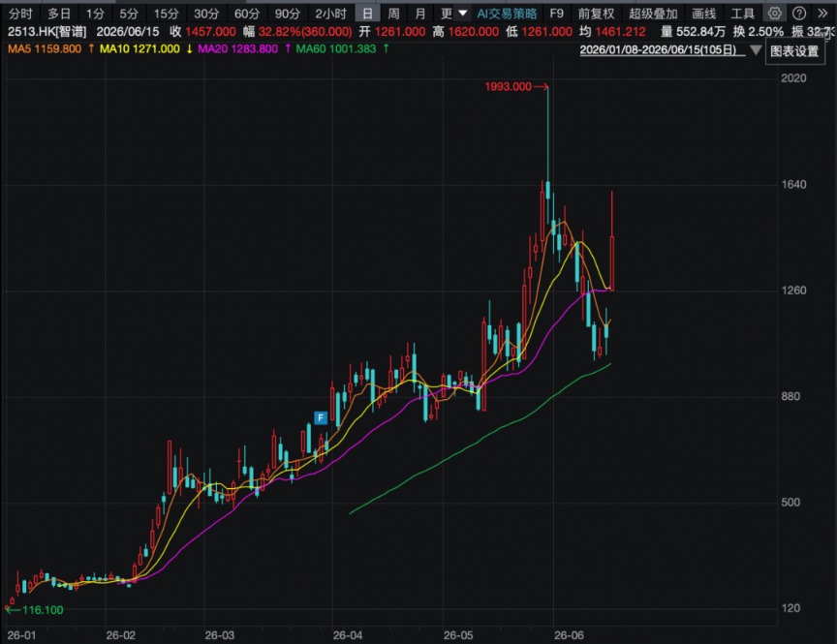The height and width of the screenshot is (644, 837).
Task: Select the 1993.000 high price marker
Action: coord(508,86)
